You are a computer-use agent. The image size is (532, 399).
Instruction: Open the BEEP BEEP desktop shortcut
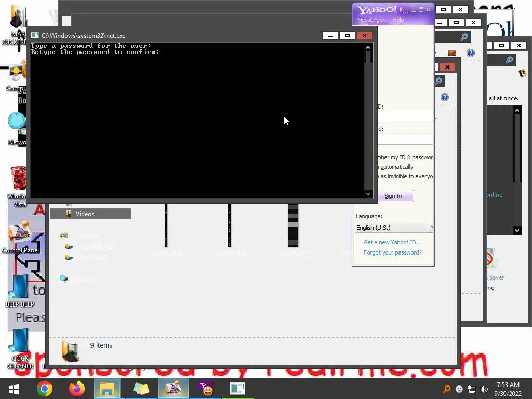[x=20, y=291]
